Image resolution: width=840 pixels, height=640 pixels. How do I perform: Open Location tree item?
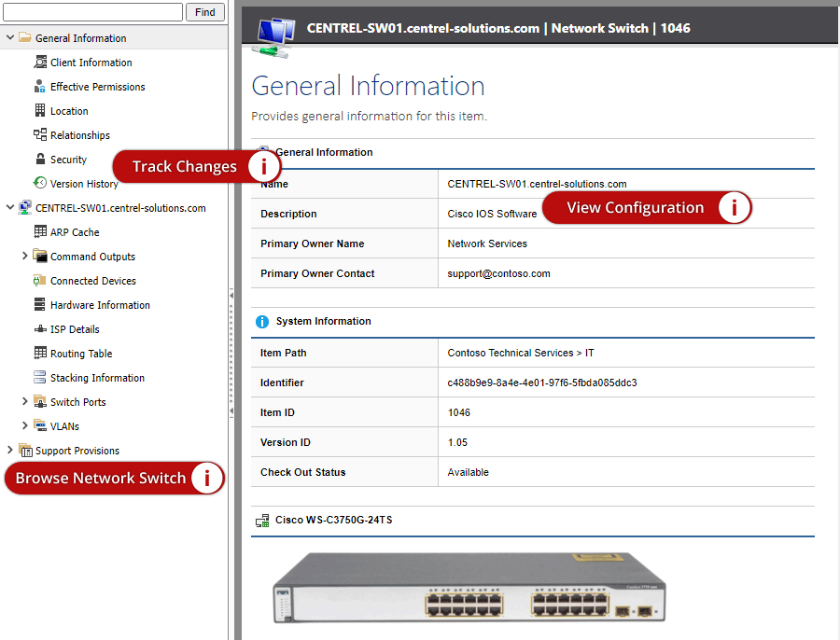coord(69,111)
